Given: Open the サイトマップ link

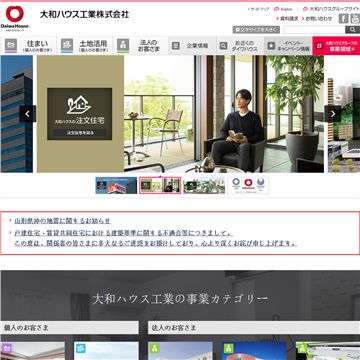Looking at the screenshot, I should [259, 9].
